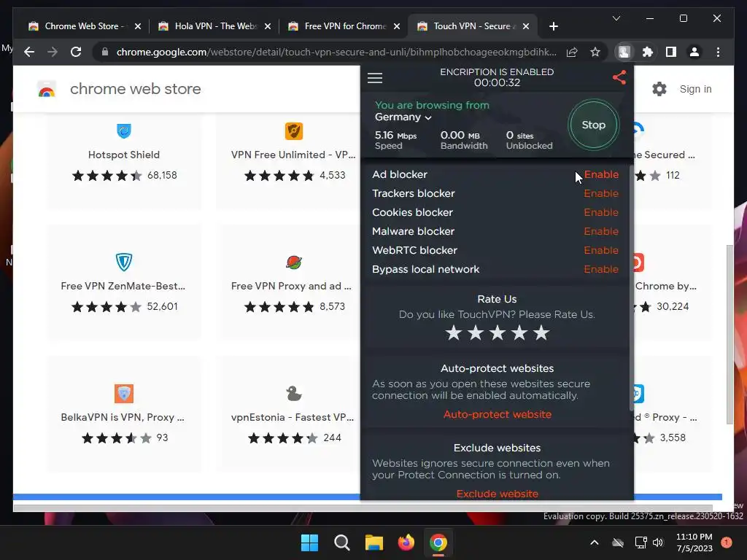Click the Auto-protect website link
Viewport: 747px width, 560px height.
click(x=498, y=414)
